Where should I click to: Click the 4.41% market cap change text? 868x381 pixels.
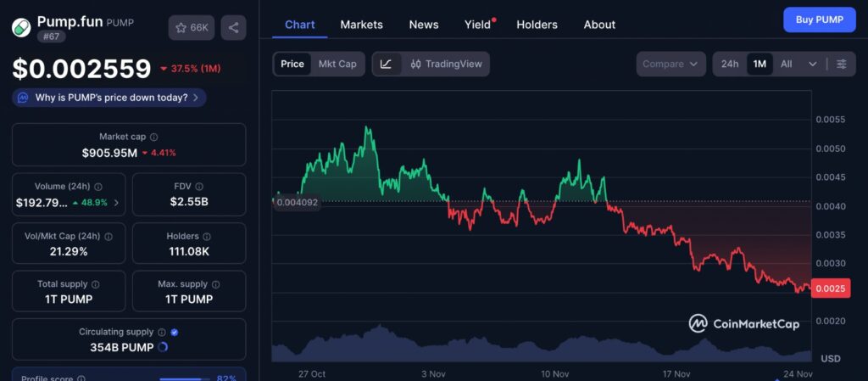(x=163, y=153)
